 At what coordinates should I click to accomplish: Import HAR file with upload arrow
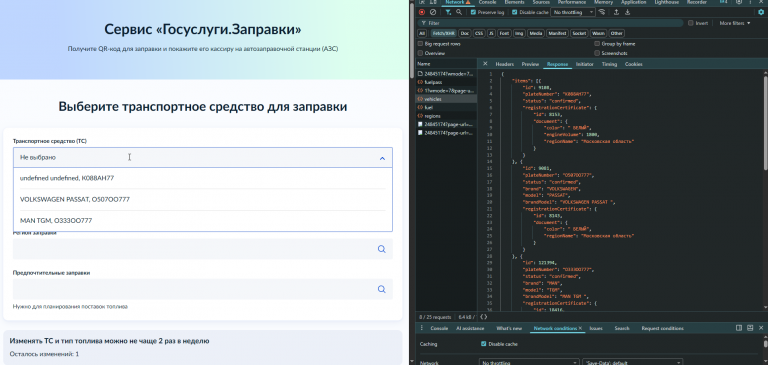pos(617,12)
